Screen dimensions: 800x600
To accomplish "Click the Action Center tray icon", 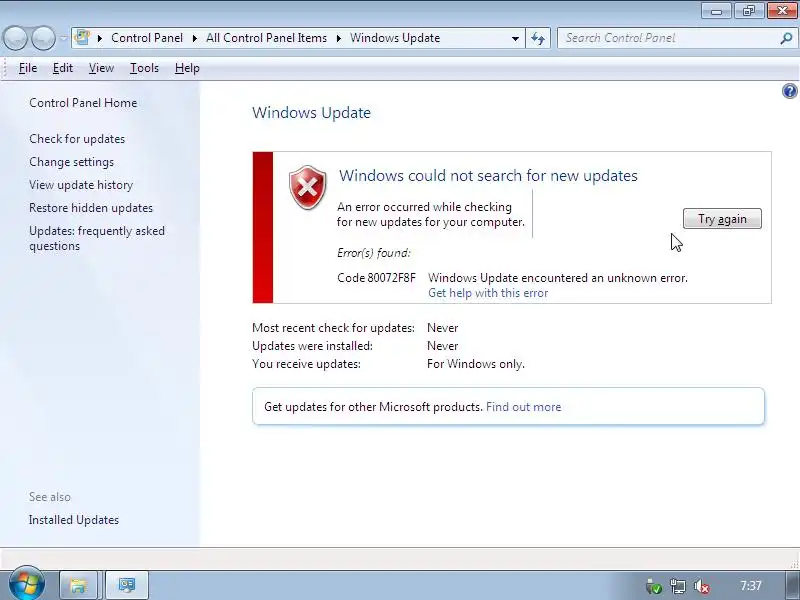I will click(x=654, y=586).
